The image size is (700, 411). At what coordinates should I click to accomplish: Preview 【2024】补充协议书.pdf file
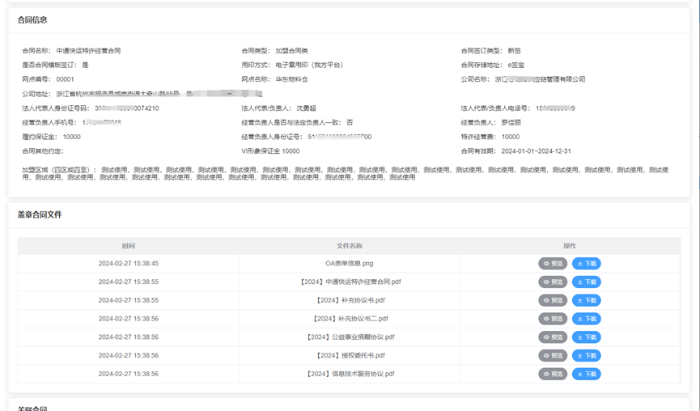coord(553,300)
